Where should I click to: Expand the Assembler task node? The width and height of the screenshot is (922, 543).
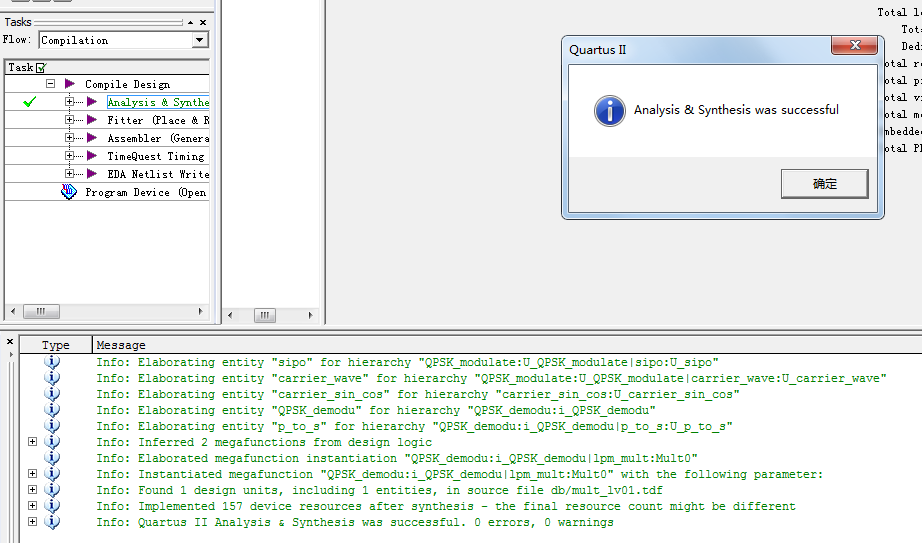click(x=69, y=138)
